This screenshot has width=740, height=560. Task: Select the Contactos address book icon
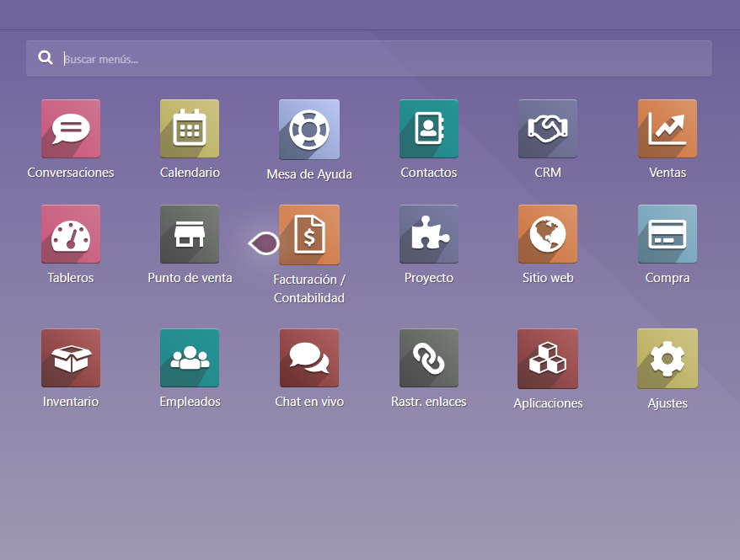pos(429,129)
